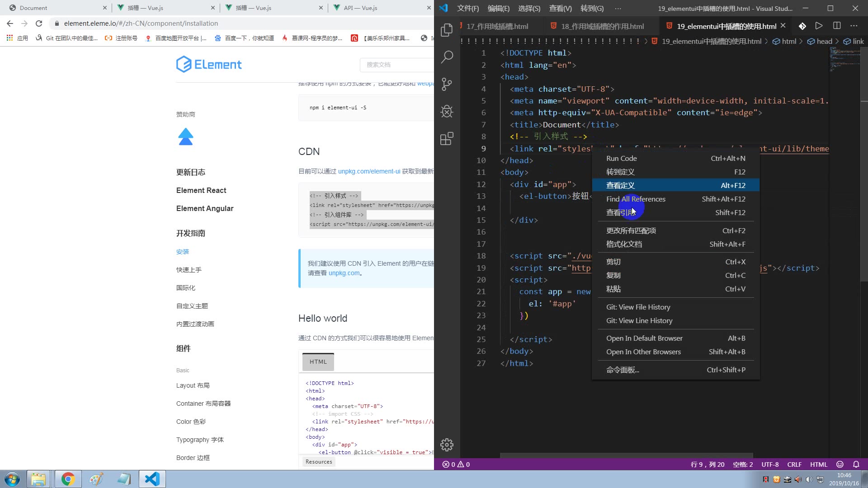Switch to 18_作用域插槽的作用.html tab
868x488 pixels.
602,26
